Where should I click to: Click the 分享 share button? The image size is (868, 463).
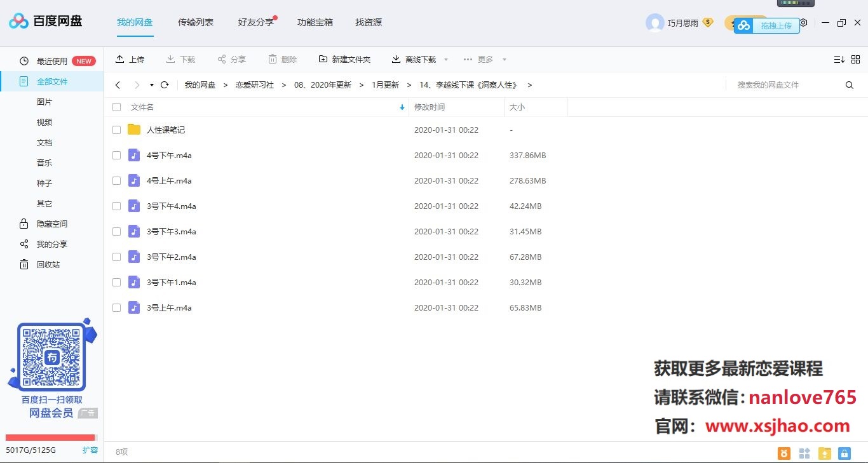231,59
